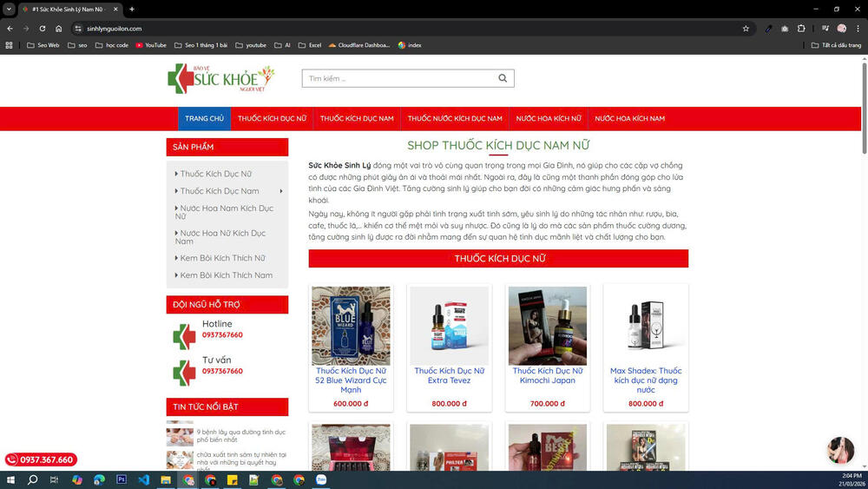Bookmark this page with the star
This screenshot has width=868, height=489.
coord(746,29)
